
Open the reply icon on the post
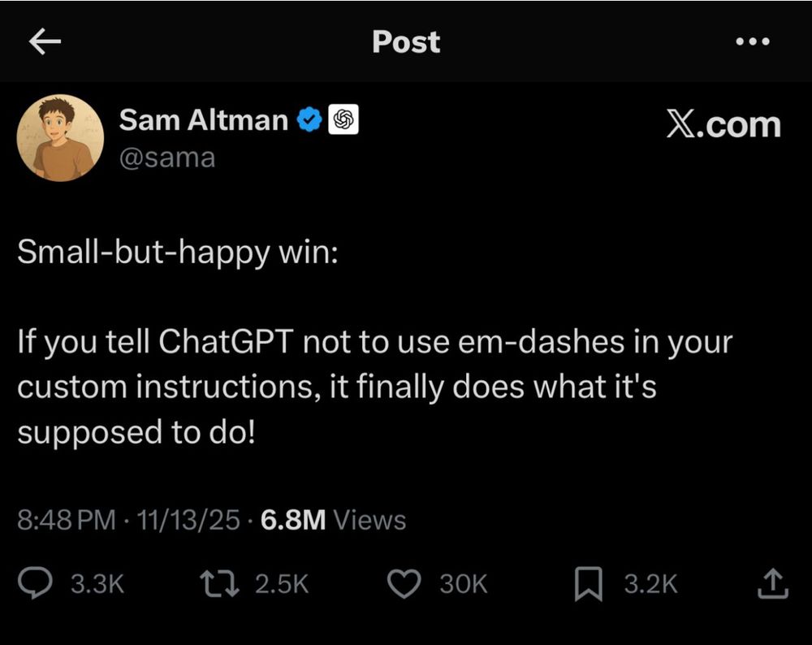(x=36, y=582)
